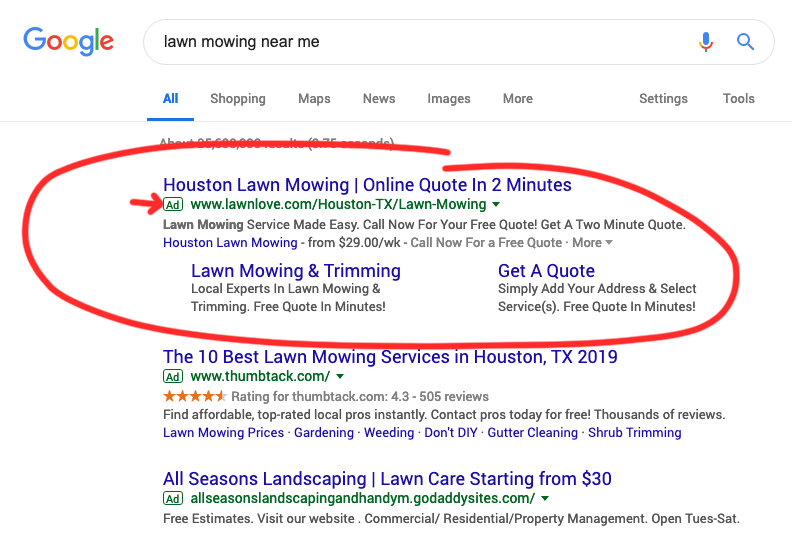Click the star rating for thumbtack.com

click(x=194, y=396)
